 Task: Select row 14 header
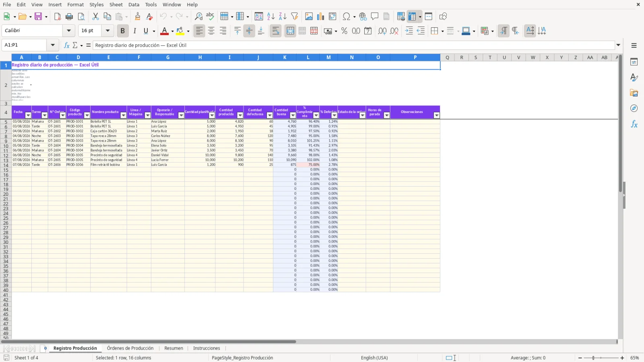tap(6, 165)
